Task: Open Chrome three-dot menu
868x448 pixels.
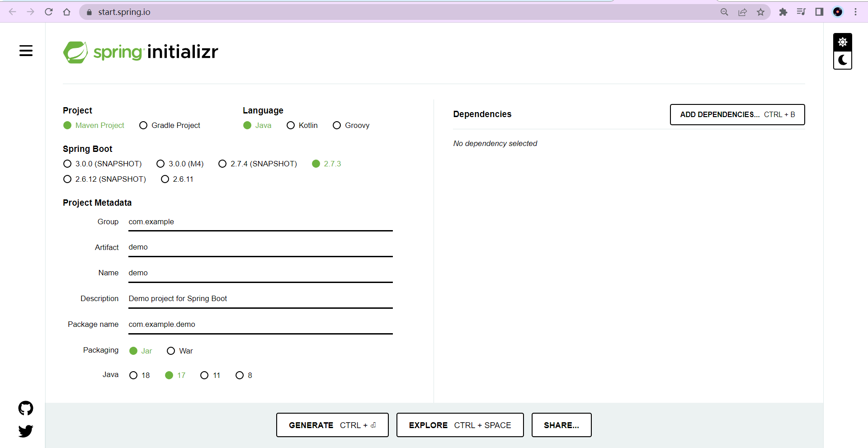Action: point(855,12)
